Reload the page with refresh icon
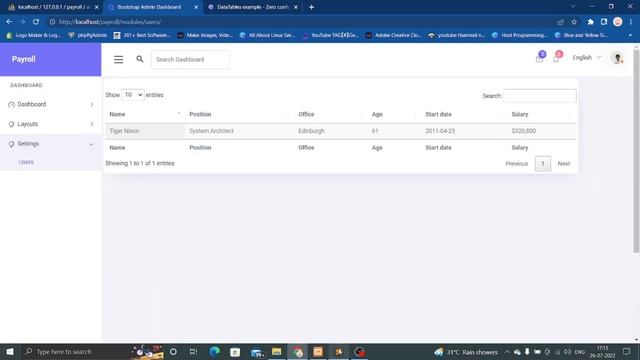This screenshot has height=360, width=640. point(36,22)
